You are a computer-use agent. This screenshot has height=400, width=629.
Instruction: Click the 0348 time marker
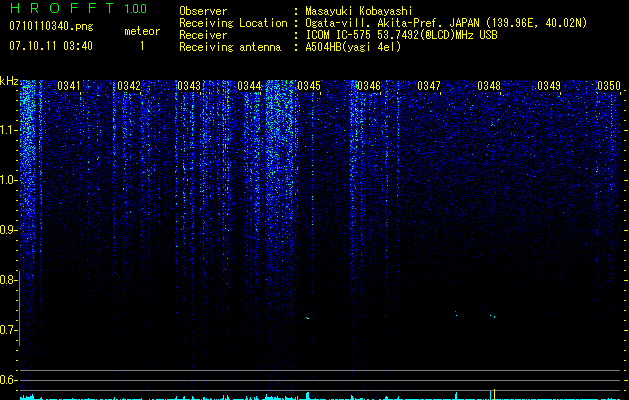pos(489,86)
